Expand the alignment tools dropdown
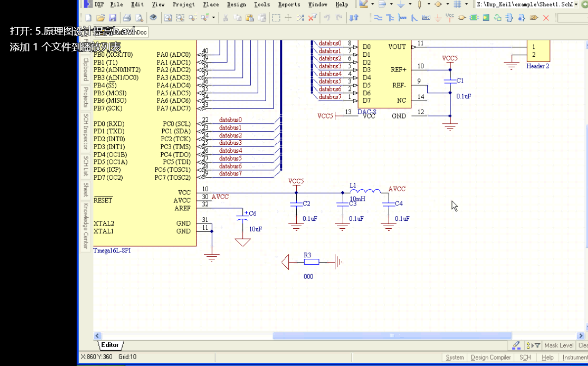This screenshot has height=366, width=588. 391,4
